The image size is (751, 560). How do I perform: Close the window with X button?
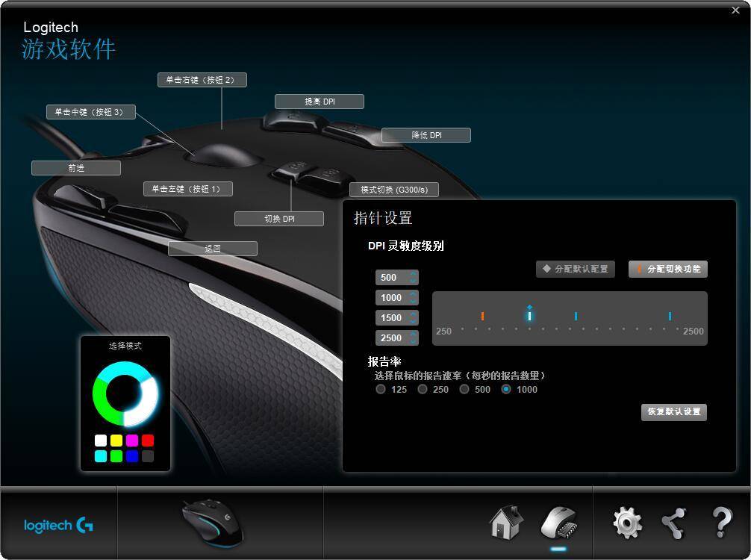[735, 10]
